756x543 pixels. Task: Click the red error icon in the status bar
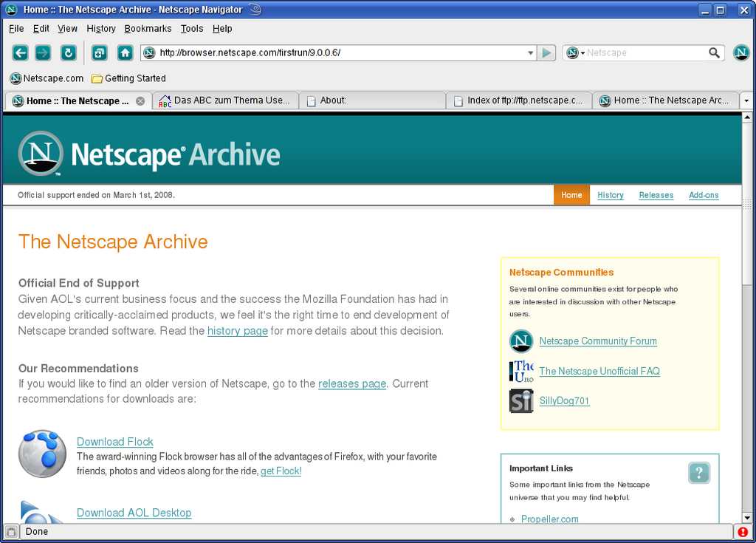coord(743,531)
